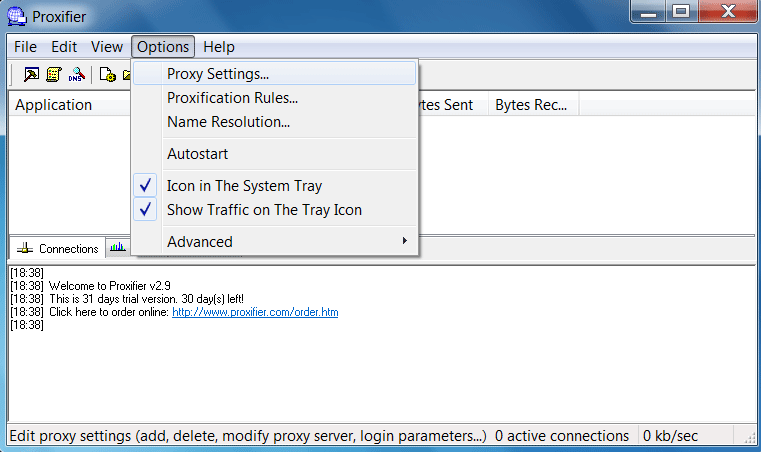Sort by Bytes Rec... column header
761x452 pixels.
533,105
